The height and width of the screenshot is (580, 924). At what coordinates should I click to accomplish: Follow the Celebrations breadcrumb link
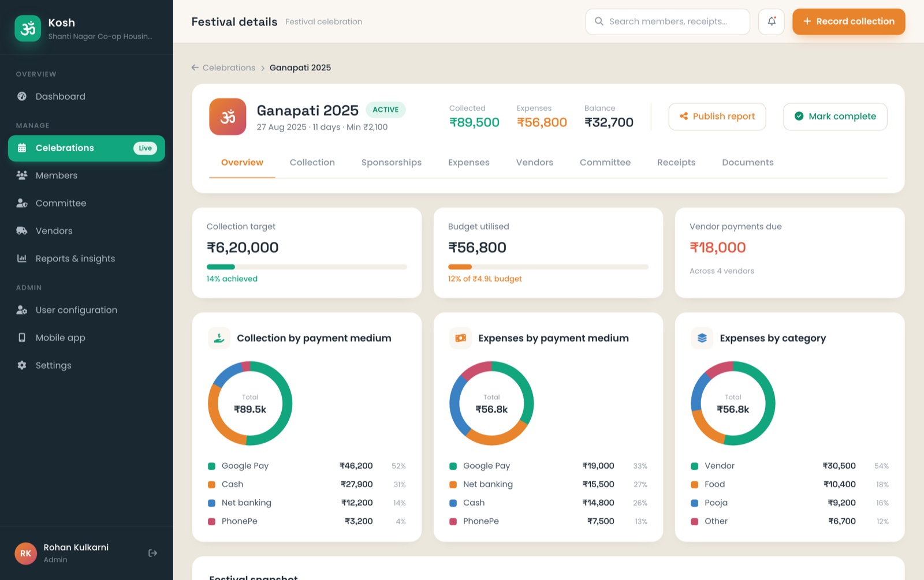click(x=229, y=68)
